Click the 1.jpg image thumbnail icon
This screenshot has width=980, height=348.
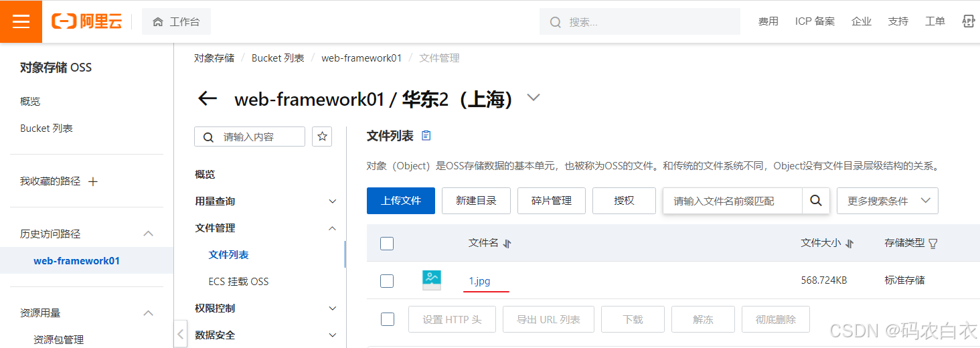click(x=432, y=280)
